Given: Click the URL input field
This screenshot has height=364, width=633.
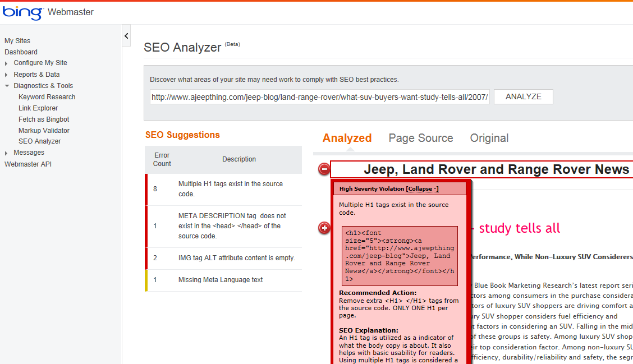Looking at the screenshot, I should point(320,97).
